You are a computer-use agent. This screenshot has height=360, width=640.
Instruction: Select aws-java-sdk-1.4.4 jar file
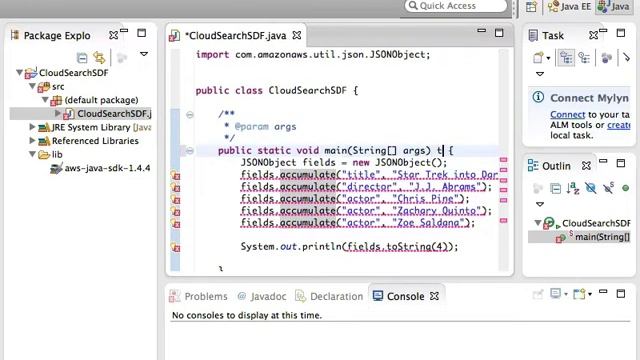100,168
